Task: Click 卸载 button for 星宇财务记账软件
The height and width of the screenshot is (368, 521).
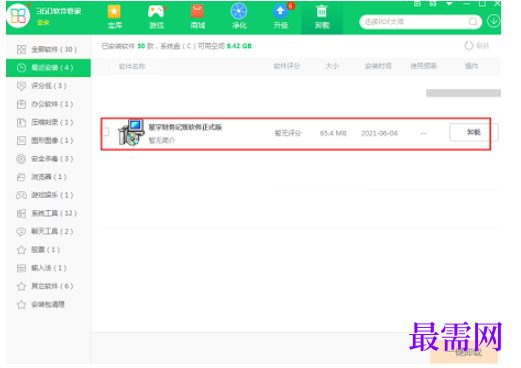Action: click(x=474, y=132)
